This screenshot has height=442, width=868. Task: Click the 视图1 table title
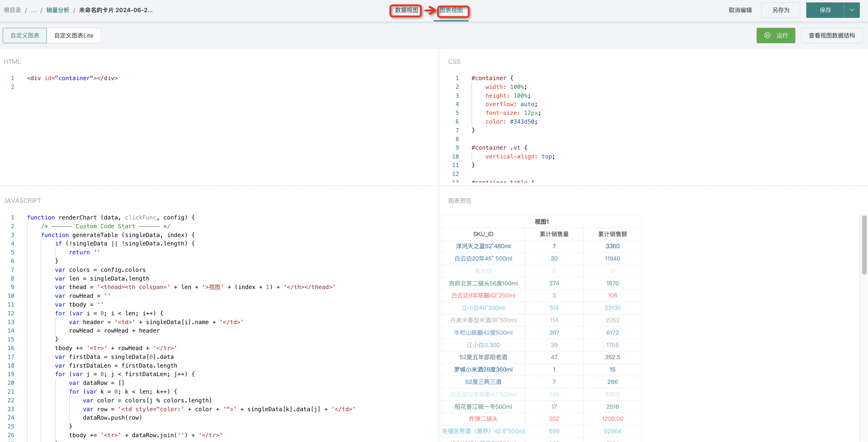click(x=541, y=222)
